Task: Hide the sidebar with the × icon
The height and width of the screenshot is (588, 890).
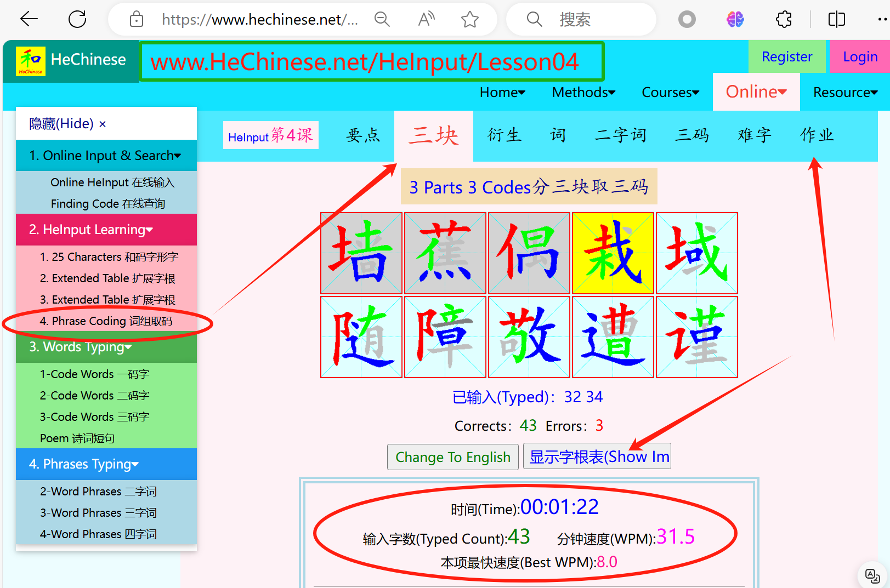Action: 103,124
